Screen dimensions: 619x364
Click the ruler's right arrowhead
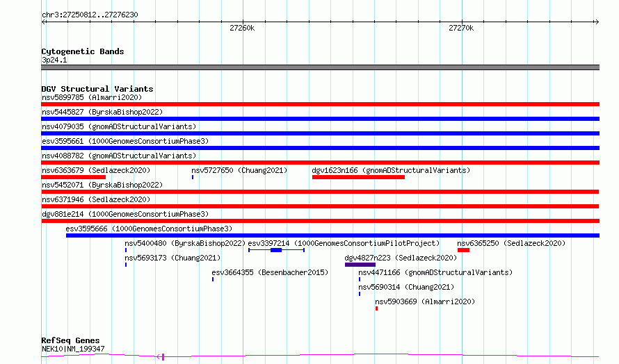(x=597, y=22)
